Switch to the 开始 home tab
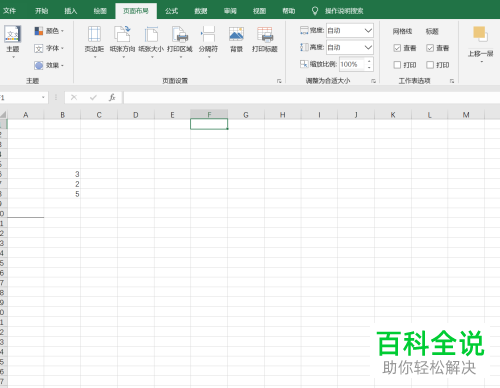The height and width of the screenshot is (388, 500). (x=42, y=11)
